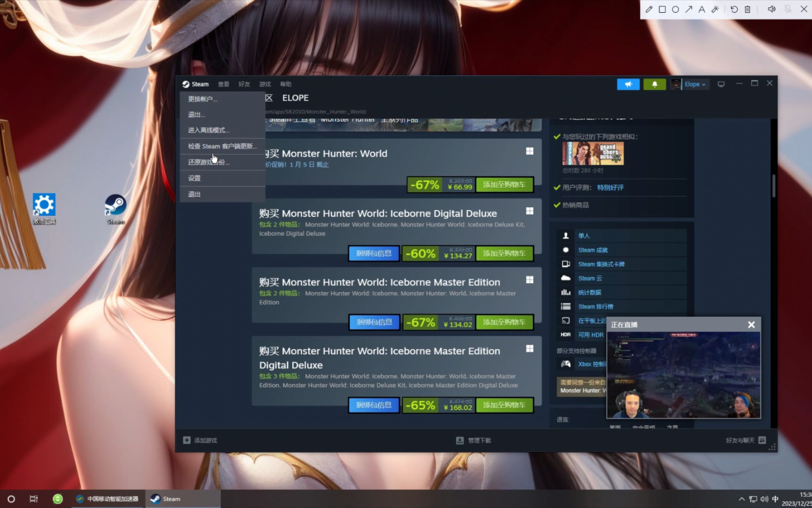
Task: Click the GTA V thumbnail under similar games
Action: click(x=593, y=153)
